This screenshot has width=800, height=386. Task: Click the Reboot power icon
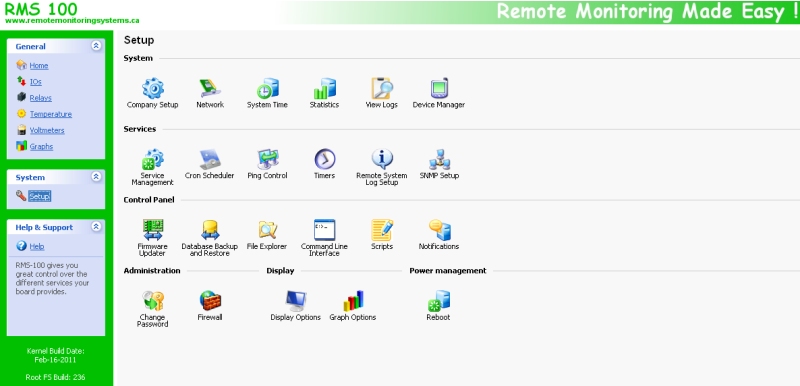tap(439, 301)
